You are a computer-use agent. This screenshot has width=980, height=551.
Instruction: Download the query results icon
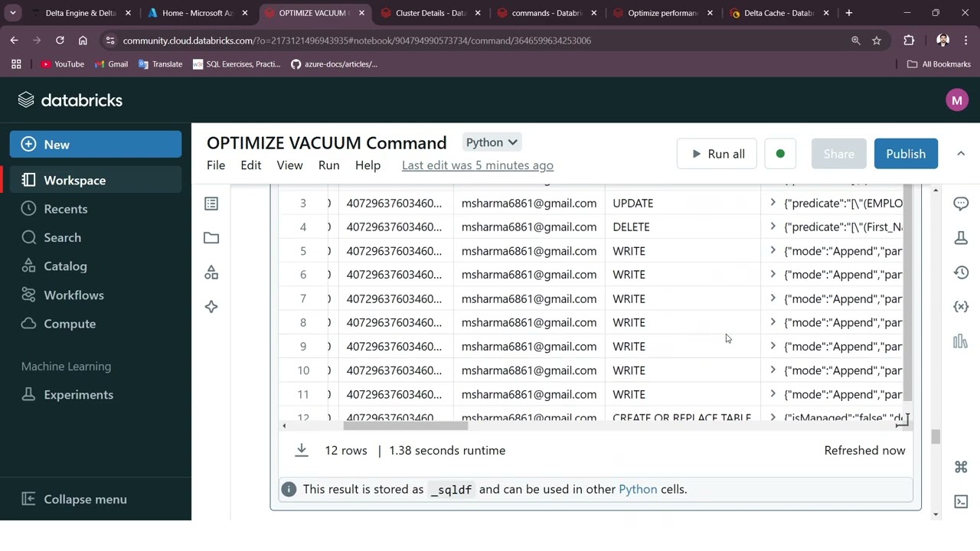click(302, 451)
